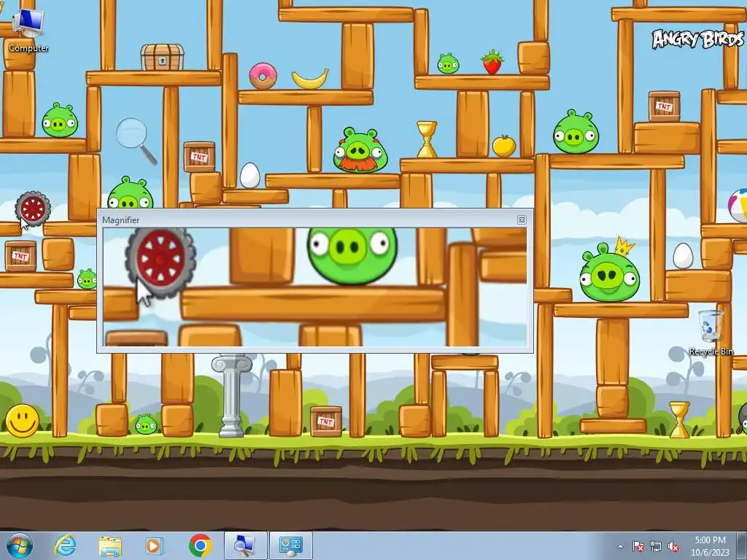Open the Windows Start menu orb
This screenshot has width=747, height=560.
(x=20, y=545)
